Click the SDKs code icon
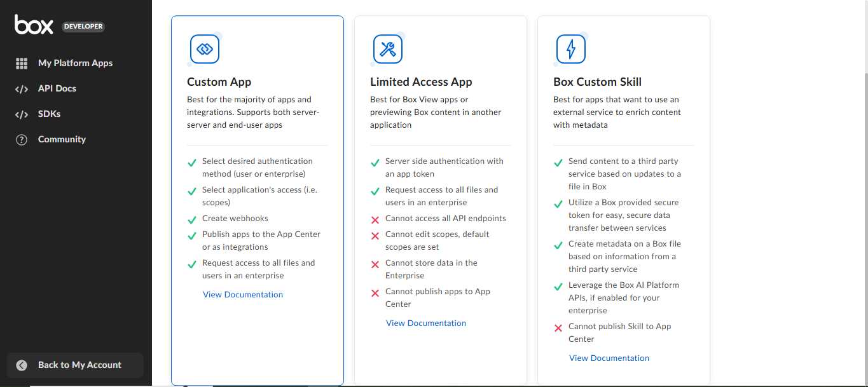This screenshot has width=868, height=387. (22, 114)
